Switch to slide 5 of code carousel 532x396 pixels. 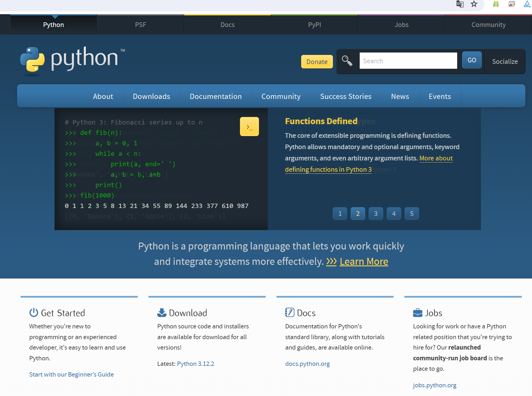(x=412, y=214)
